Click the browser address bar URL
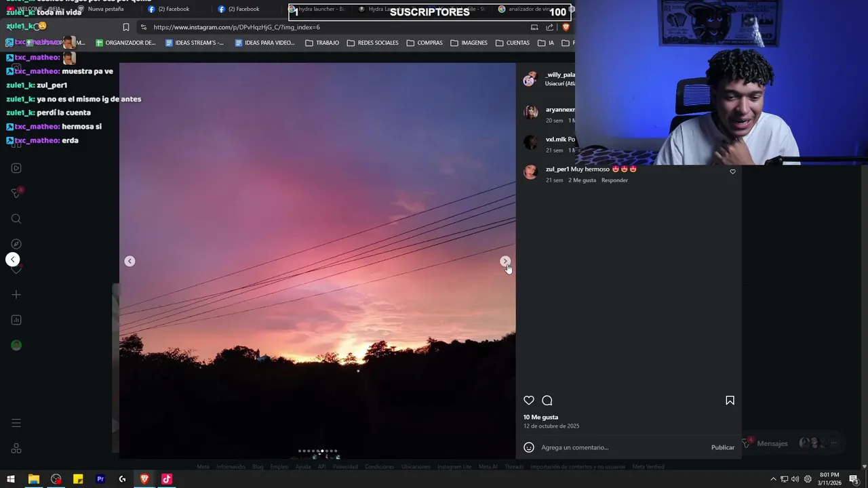The image size is (868, 488). tap(237, 27)
